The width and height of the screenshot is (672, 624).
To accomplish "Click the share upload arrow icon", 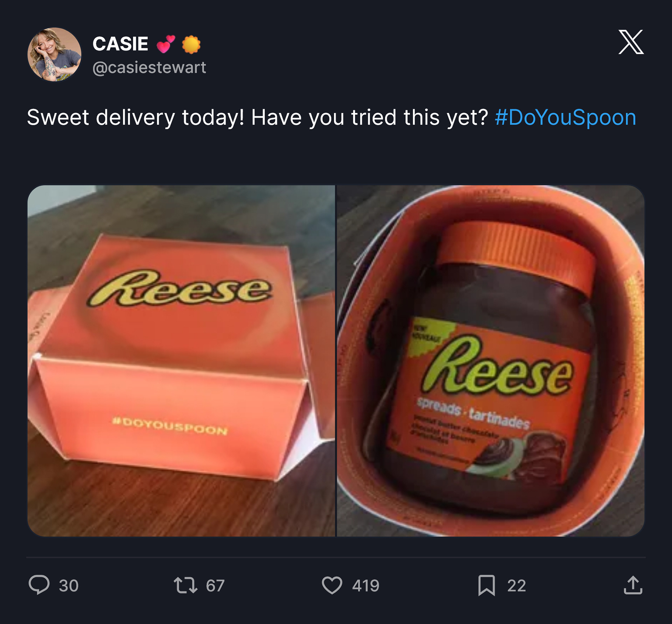I will pyautogui.click(x=633, y=585).
